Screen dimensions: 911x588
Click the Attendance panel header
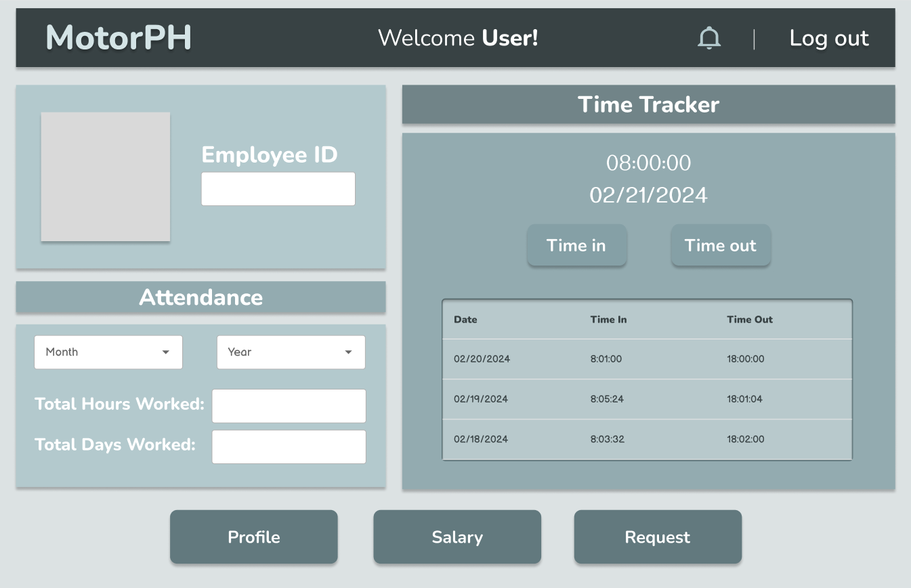click(200, 297)
